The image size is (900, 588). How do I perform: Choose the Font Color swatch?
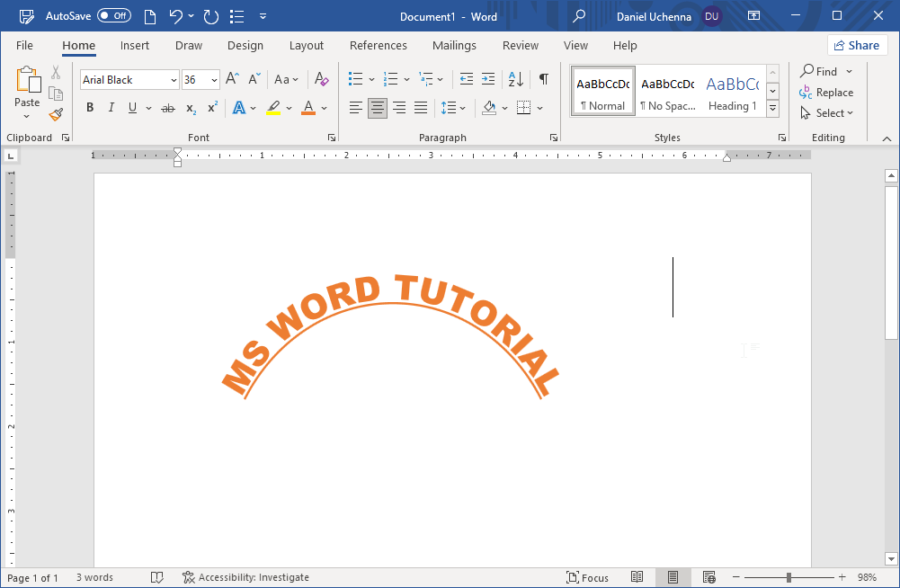click(x=309, y=107)
